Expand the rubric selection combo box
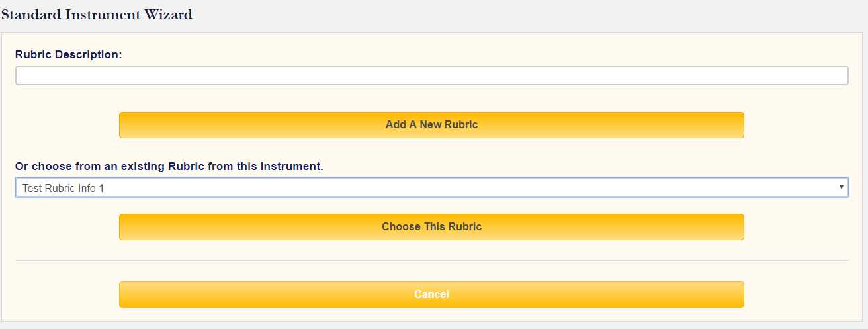This screenshot has width=868, height=329. [431, 188]
